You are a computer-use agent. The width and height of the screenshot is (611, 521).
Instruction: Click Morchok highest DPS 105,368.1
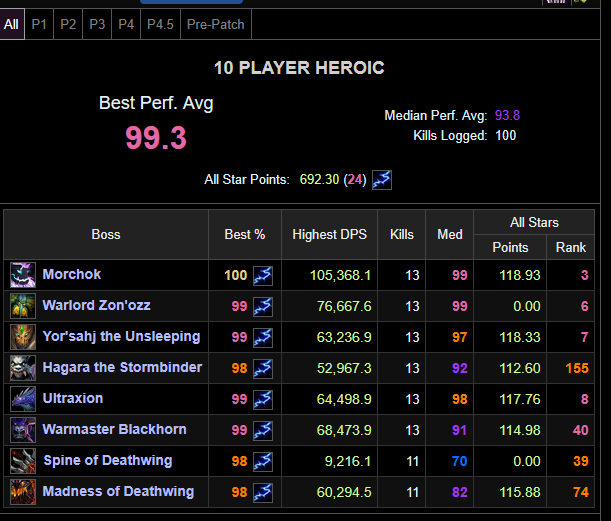coord(340,276)
